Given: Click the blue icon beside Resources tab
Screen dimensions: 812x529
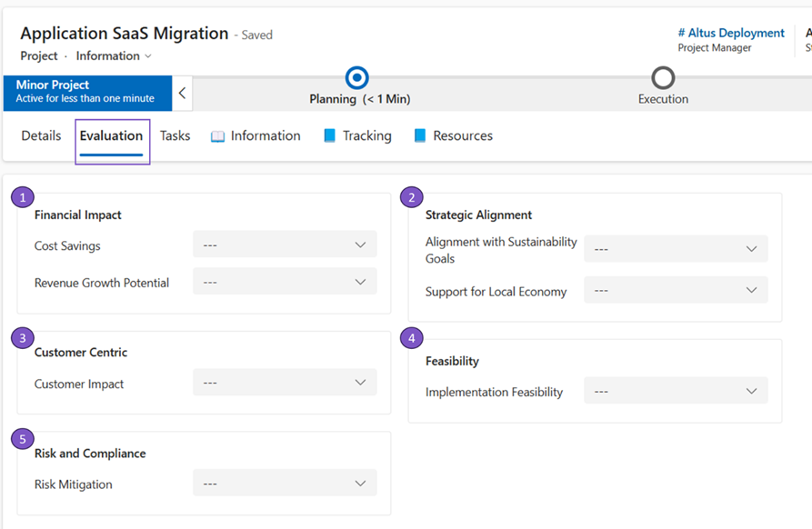Looking at the screenshot, I should 420,136.
